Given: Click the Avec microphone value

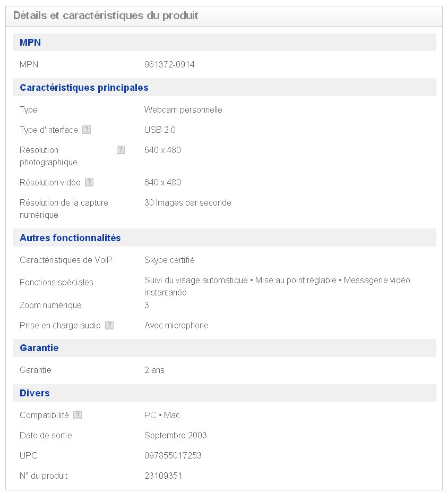Looking at the screenshot, I should [x=176, y=325].
